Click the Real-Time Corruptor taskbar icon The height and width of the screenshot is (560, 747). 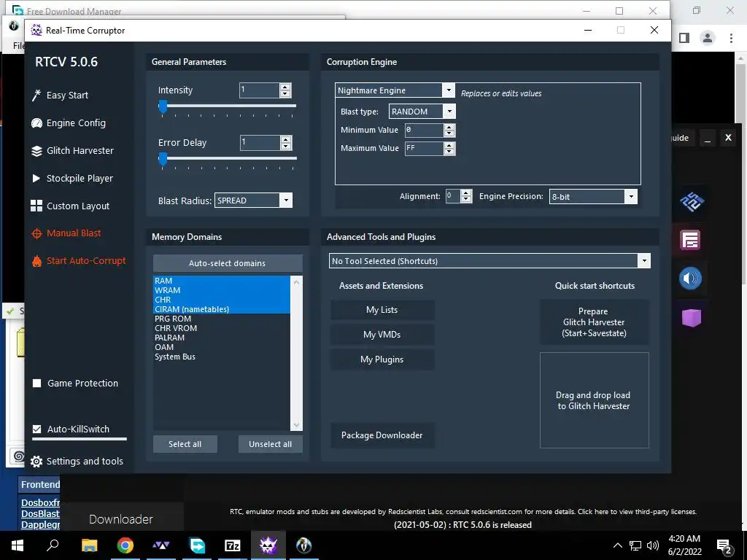tap(268, 545)
